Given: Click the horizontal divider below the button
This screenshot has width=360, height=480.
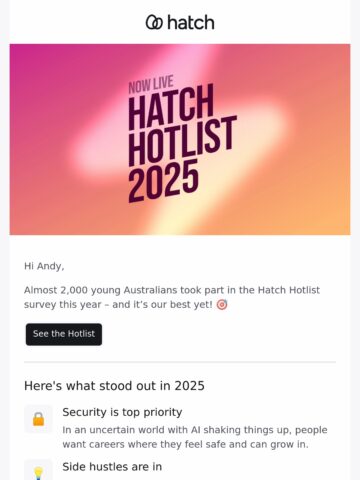Looking at the screenshot, I should (180, 362).
